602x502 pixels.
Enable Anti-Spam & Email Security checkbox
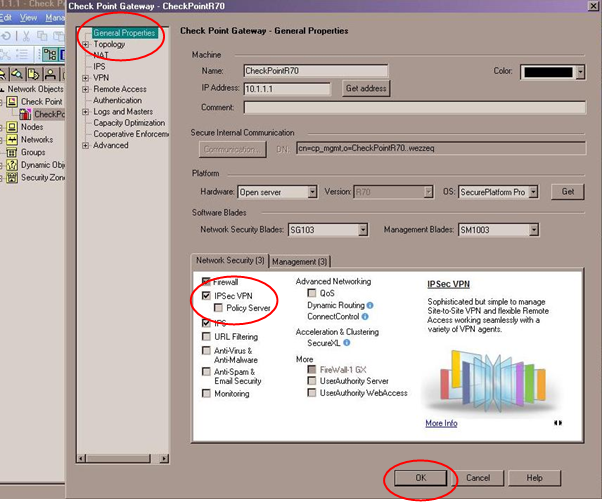206,372
